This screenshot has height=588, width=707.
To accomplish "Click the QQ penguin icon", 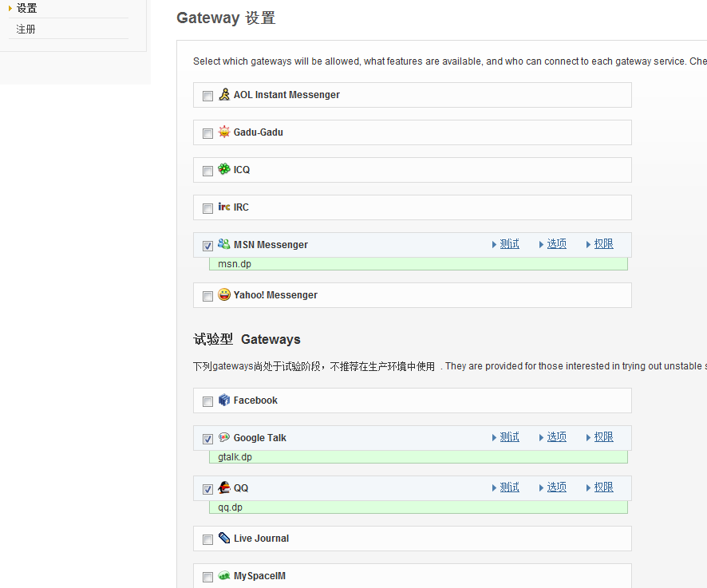I will click(224, 487).
